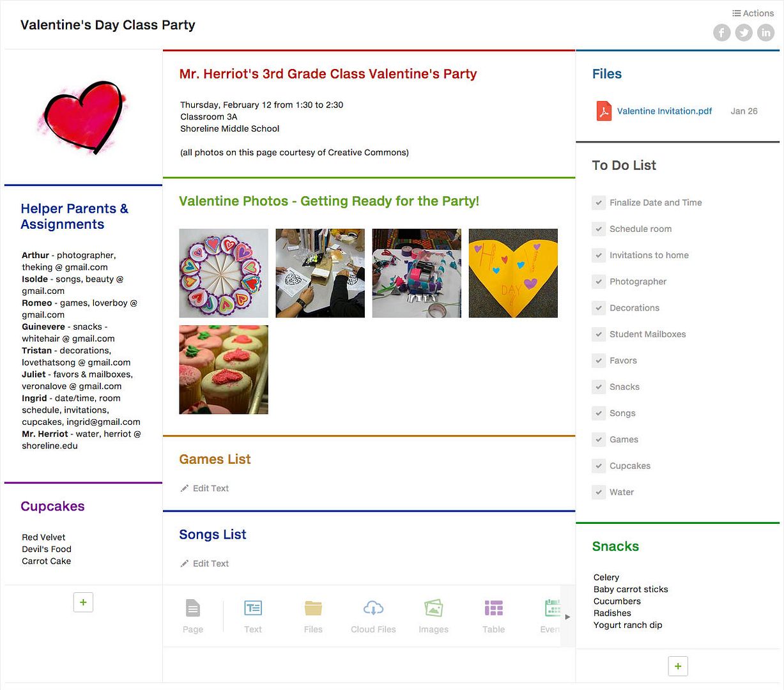Open the Actions menu

[x=753, y=13]
